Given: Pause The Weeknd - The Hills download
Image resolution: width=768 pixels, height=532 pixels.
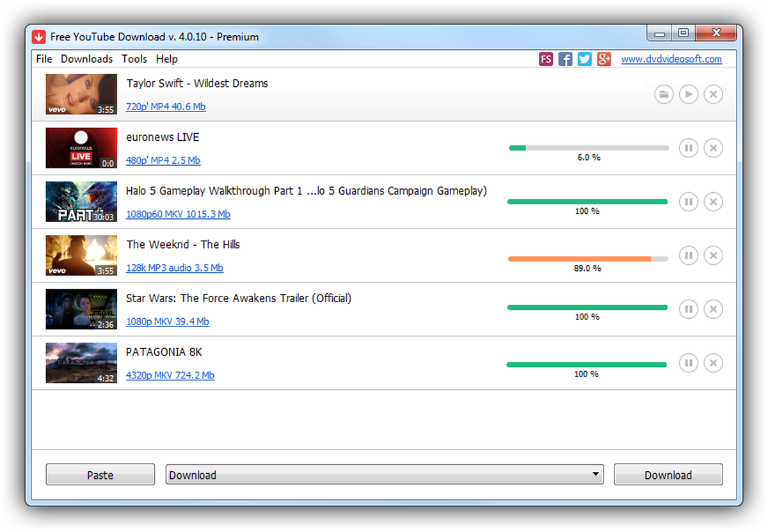Looking at the screenshot, I should (689, 255).
